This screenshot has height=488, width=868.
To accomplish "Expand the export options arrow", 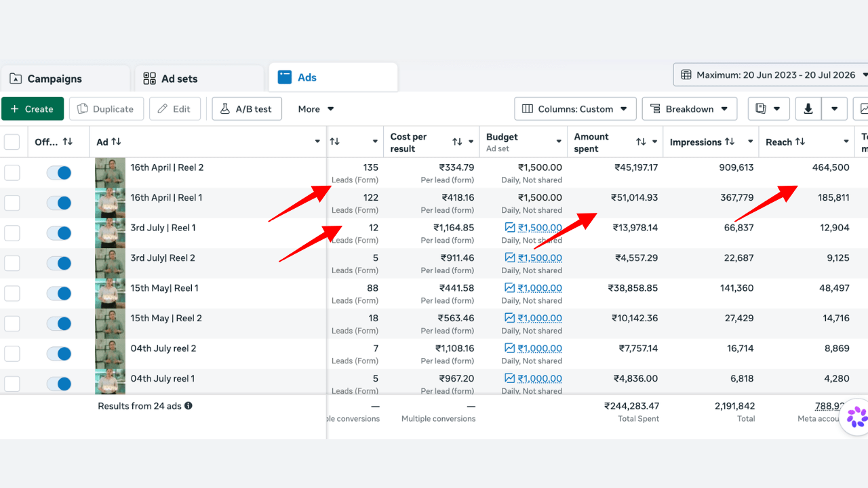I will pos(835,108).
